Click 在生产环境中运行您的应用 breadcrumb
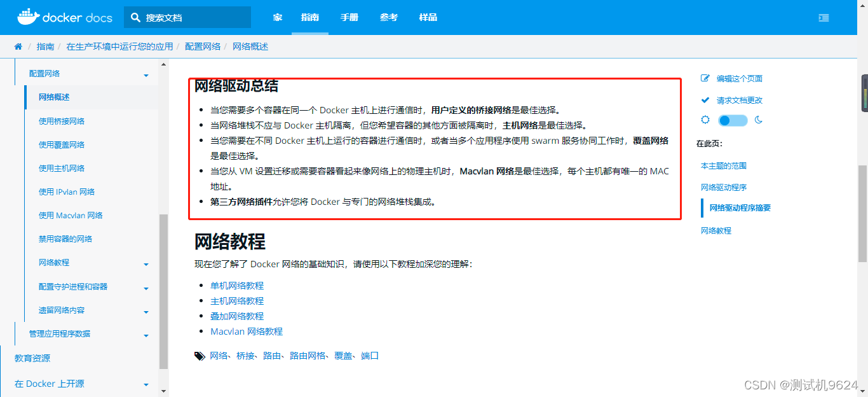 (x=119, y=46)
